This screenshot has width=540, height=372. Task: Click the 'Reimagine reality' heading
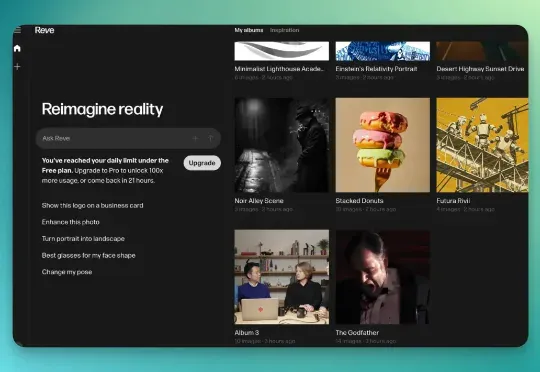tap(102, 109)
